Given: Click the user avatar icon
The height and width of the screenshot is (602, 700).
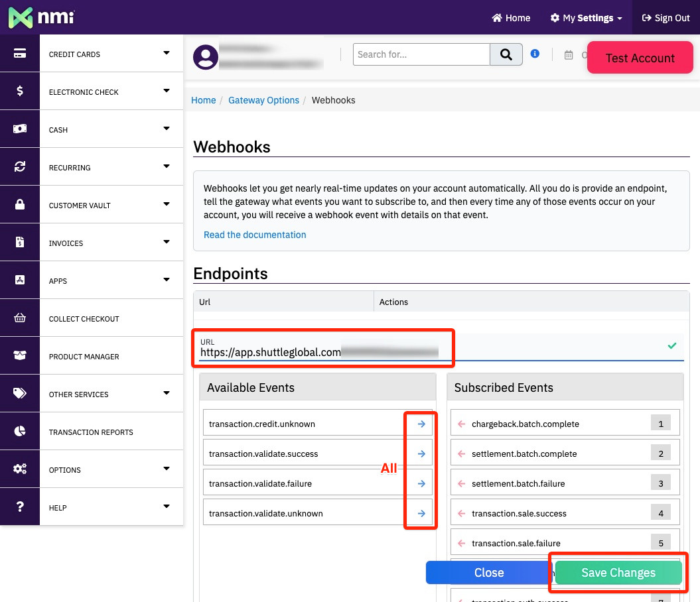Looking at the screenshot, I should tap(206, 56).
